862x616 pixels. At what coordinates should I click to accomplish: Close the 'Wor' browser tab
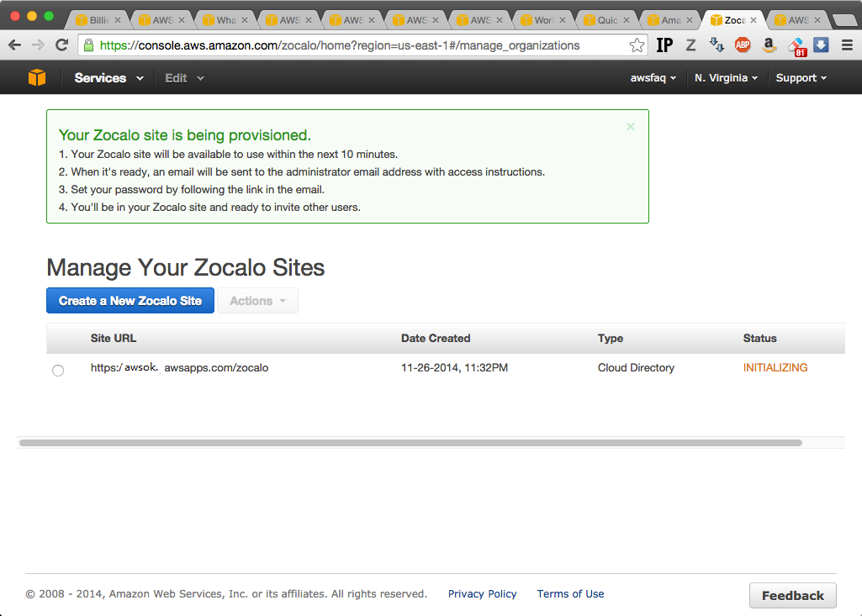coord(563,20)
